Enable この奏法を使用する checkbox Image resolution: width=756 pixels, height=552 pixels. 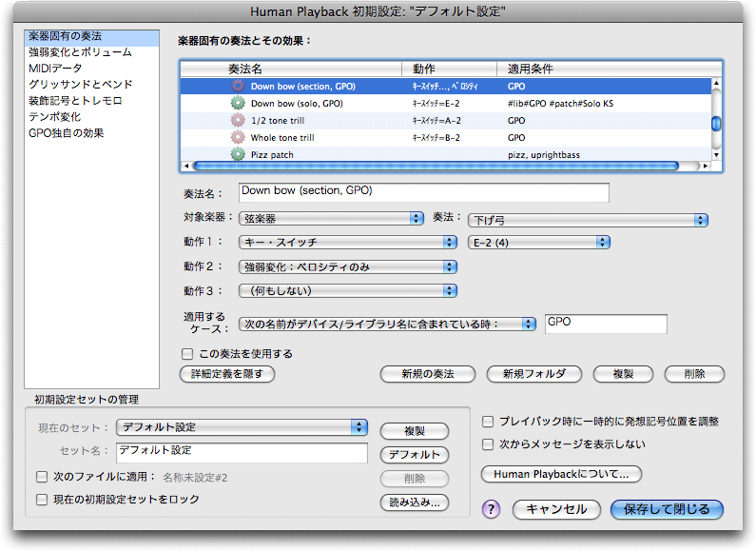point(187,354)
